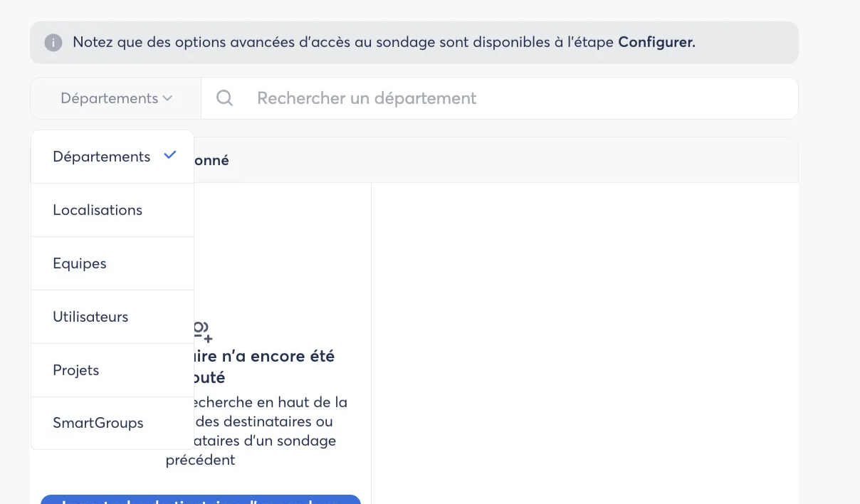Screen dimensions: 860x504
Task: Pick Utilisateurs from the filter list
Action: click(x=90, y=317)
